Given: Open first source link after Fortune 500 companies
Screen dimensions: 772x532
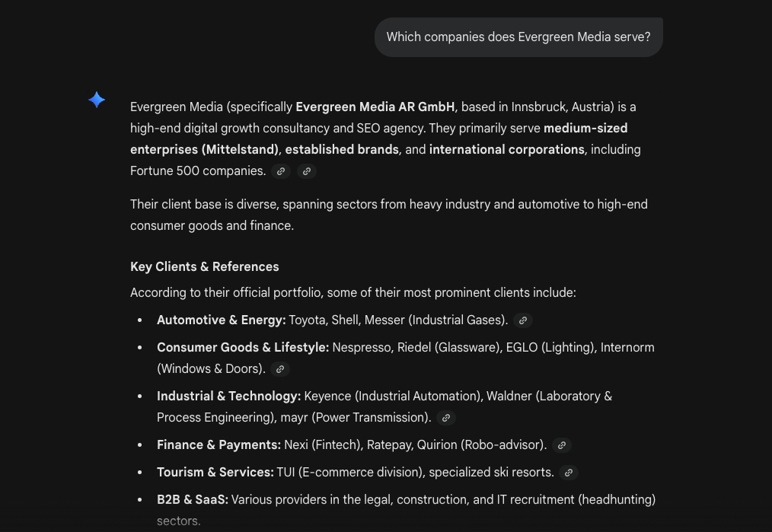Looking at the screenshot, I should 281,171.
